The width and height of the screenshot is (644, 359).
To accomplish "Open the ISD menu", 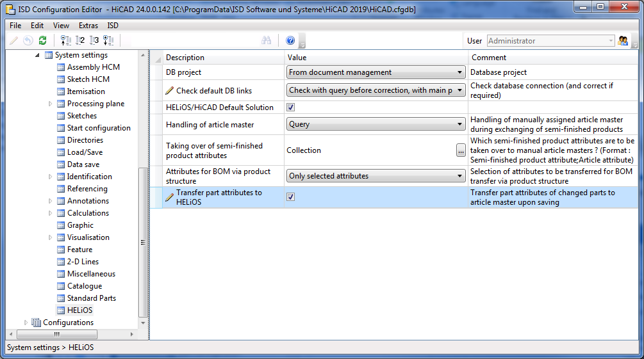I will [x=113, y=26].
